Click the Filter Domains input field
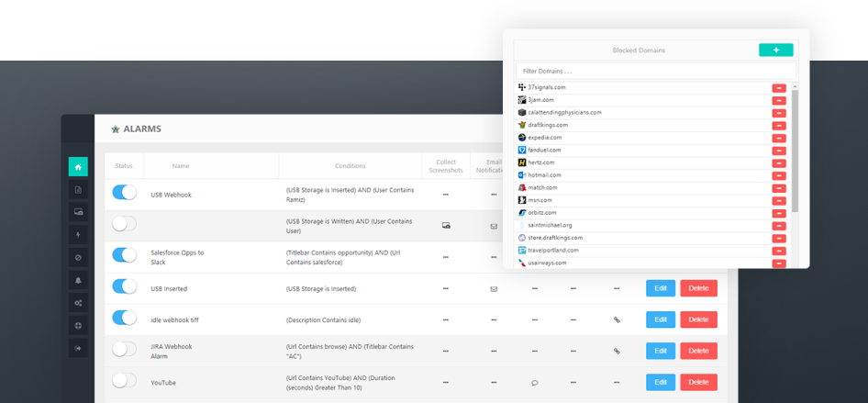This screenshot has width=868, height=403. (655, 71)
